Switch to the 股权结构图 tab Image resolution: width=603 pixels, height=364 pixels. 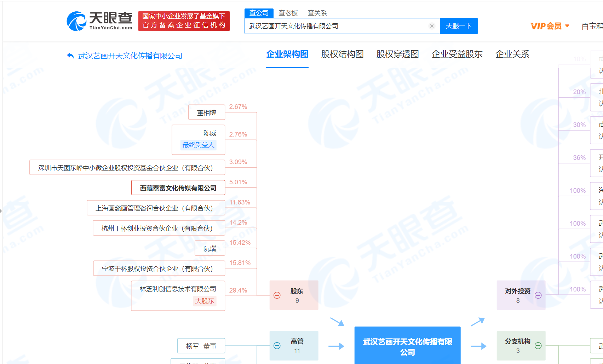pos(342,54)
